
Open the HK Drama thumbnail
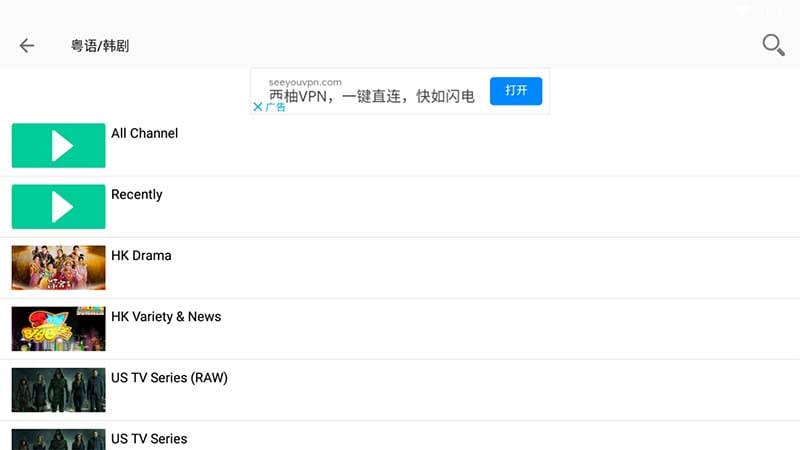59,268
